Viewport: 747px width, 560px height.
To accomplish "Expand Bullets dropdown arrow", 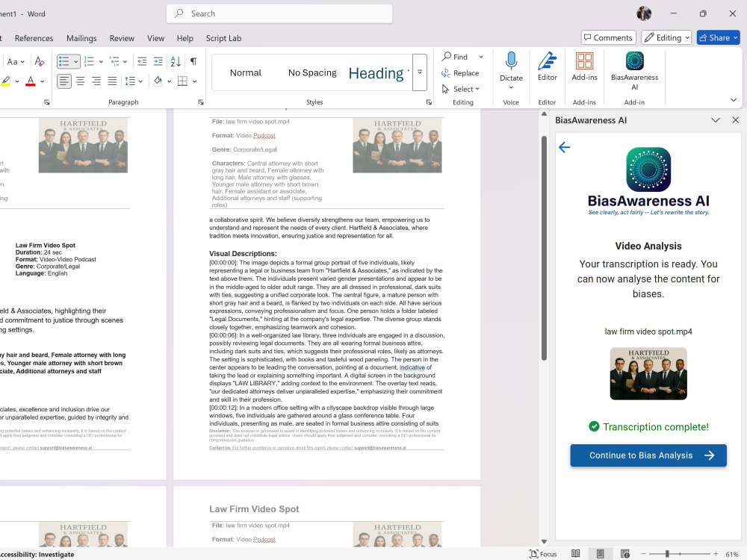I will [75, 61].
